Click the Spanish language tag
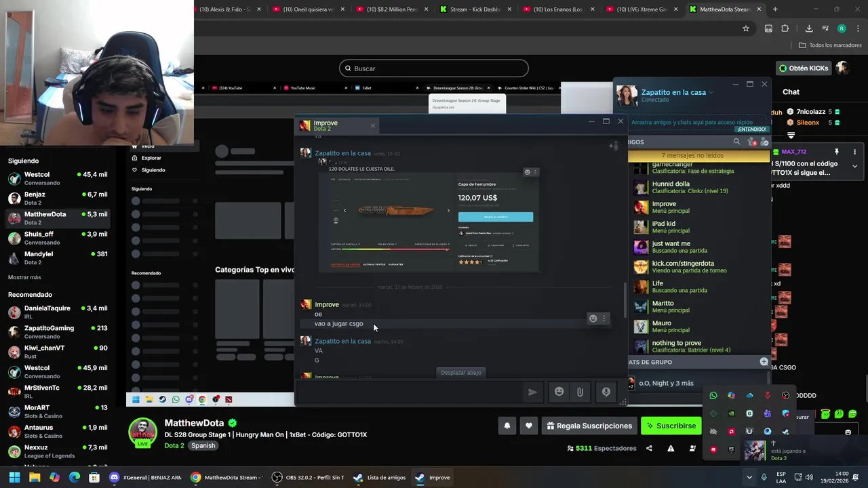Viewport: 868px width, 488px height. coord(203,445)
